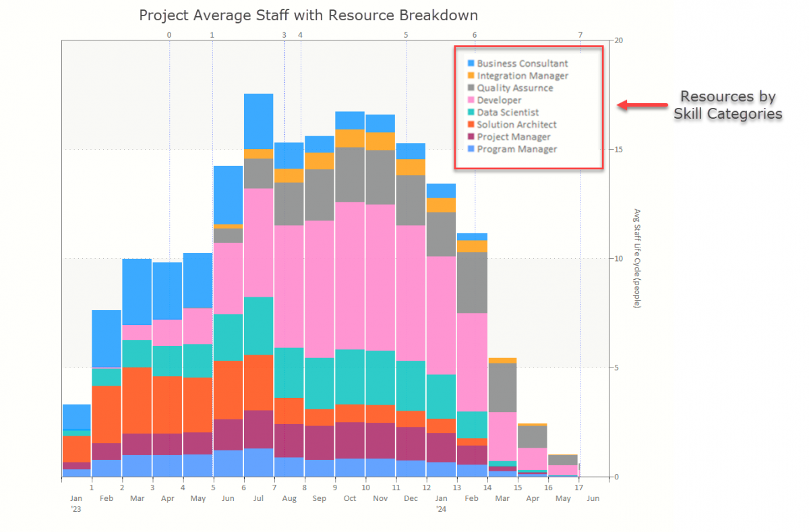Select the 'Data Scientist' legend label
This screenshot has height=532, width=809.
tap(508, 112)
